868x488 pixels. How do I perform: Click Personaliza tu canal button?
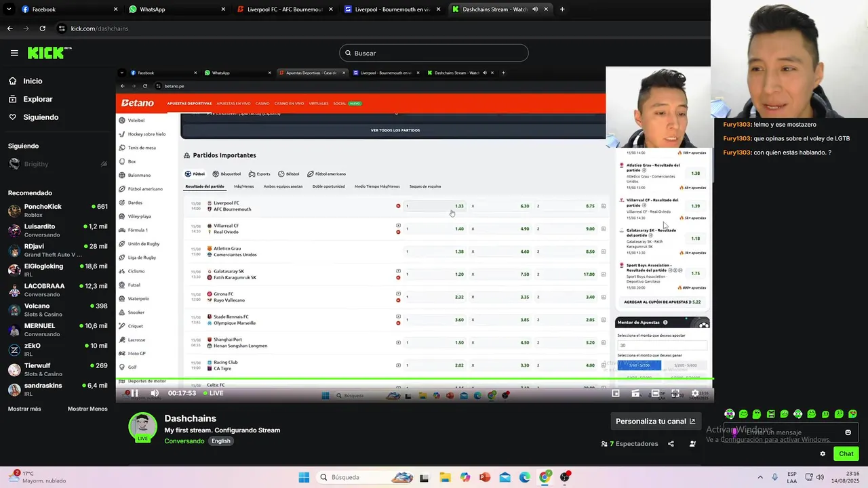pyautogui.click(x=655, y=421)
